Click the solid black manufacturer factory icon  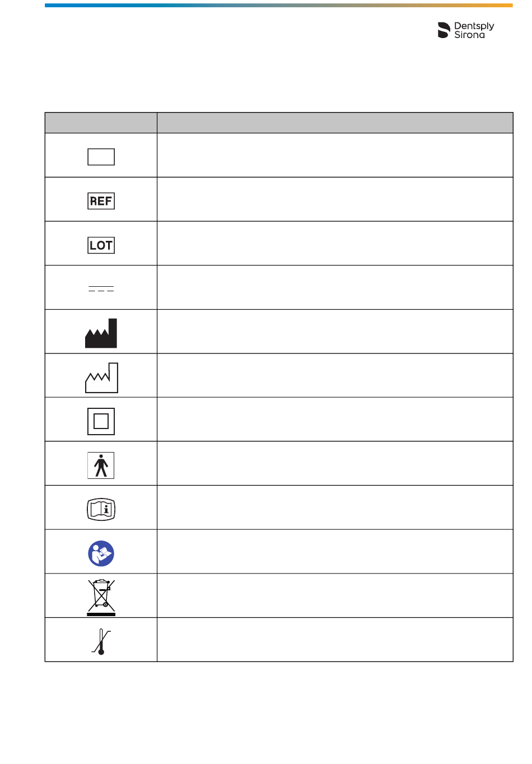tap(101, 333)
